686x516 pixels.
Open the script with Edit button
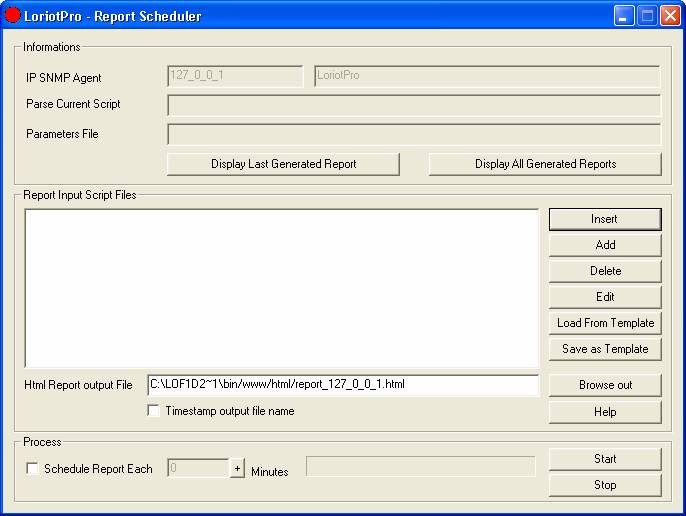click(x=605, y=297)
